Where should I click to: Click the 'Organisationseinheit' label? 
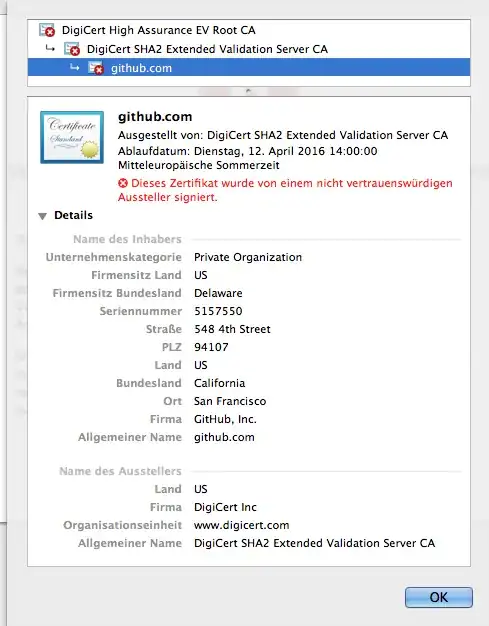[123, 525]
